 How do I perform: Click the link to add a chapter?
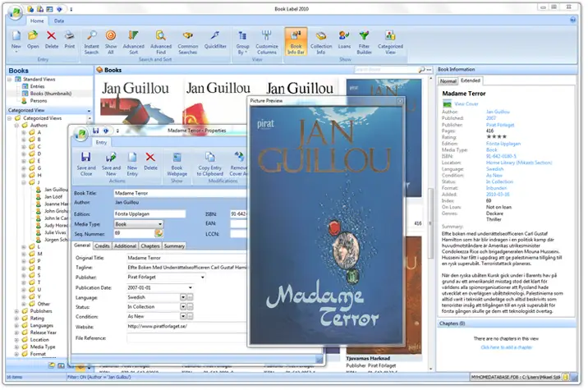(x=506, y=347)
